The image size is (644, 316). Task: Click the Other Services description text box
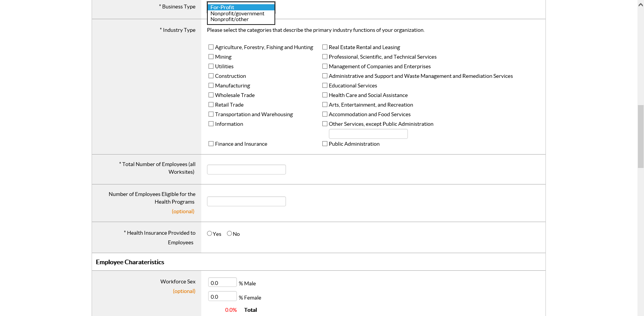coord(368,134)
